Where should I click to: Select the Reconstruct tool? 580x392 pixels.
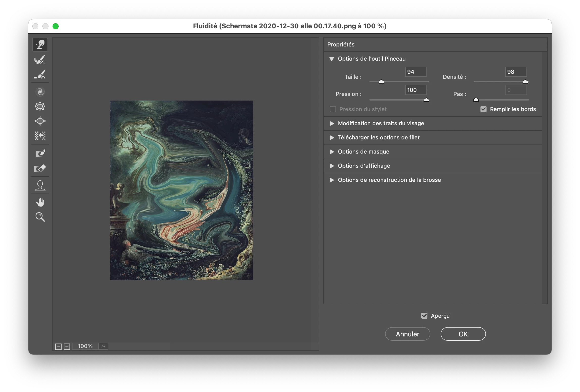pos(40,60)
